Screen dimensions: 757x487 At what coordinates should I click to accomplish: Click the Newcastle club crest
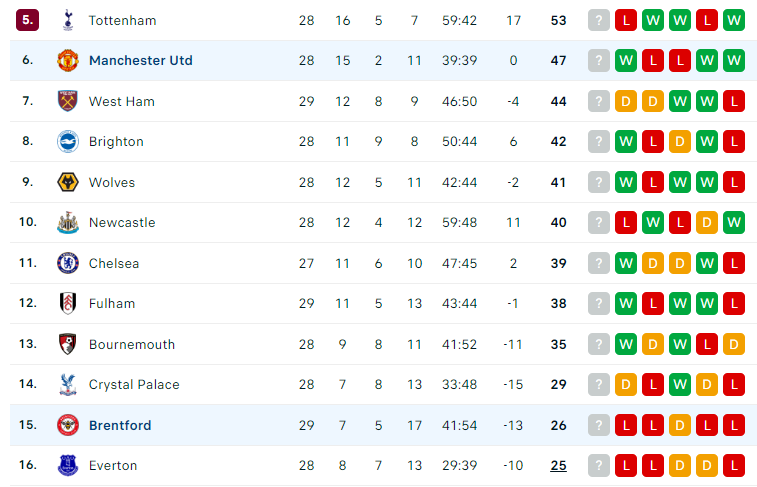[68, 223]
